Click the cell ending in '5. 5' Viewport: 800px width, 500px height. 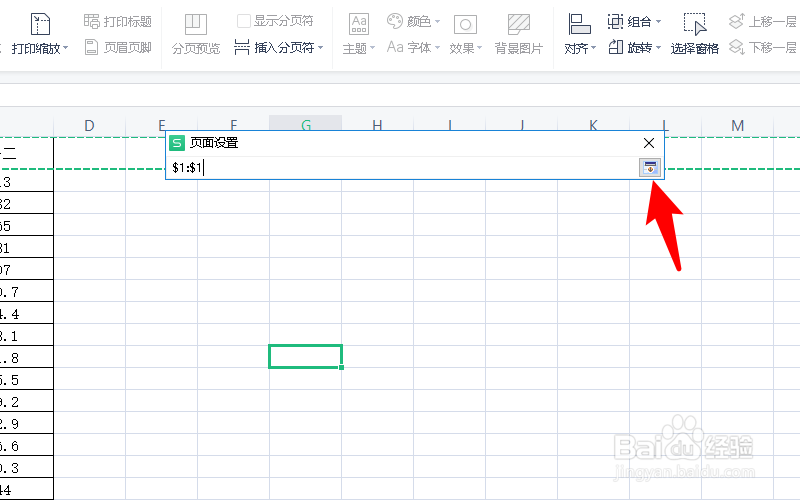(x=27, y=379)
